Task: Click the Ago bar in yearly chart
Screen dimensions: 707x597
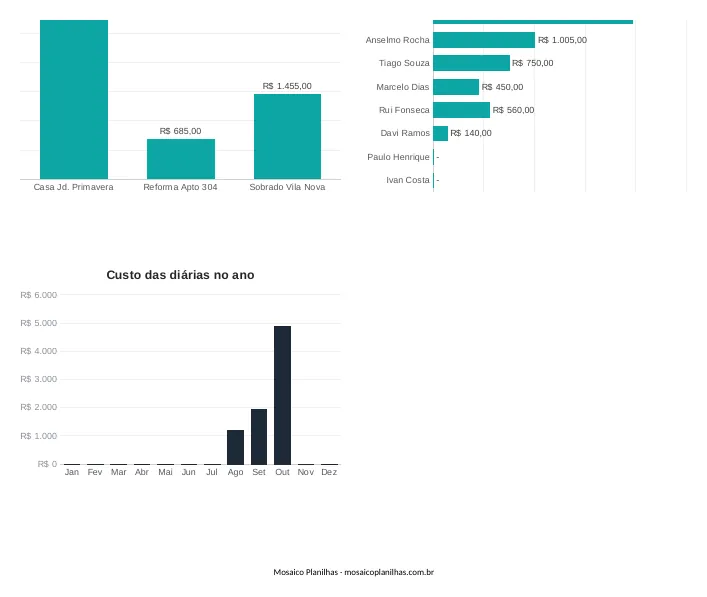Action: (235, 447)
